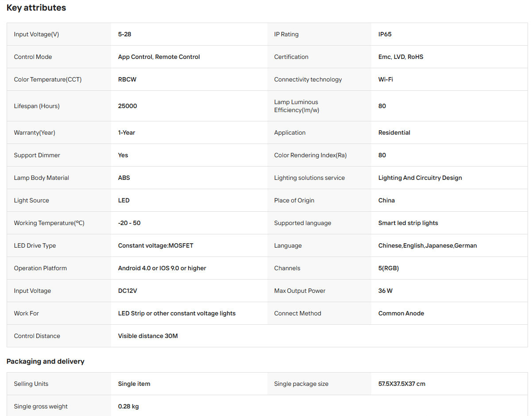Click the Key attributes heading
Image resolution: width=532 pixels, height=416 pixels.
click(36, 8)
